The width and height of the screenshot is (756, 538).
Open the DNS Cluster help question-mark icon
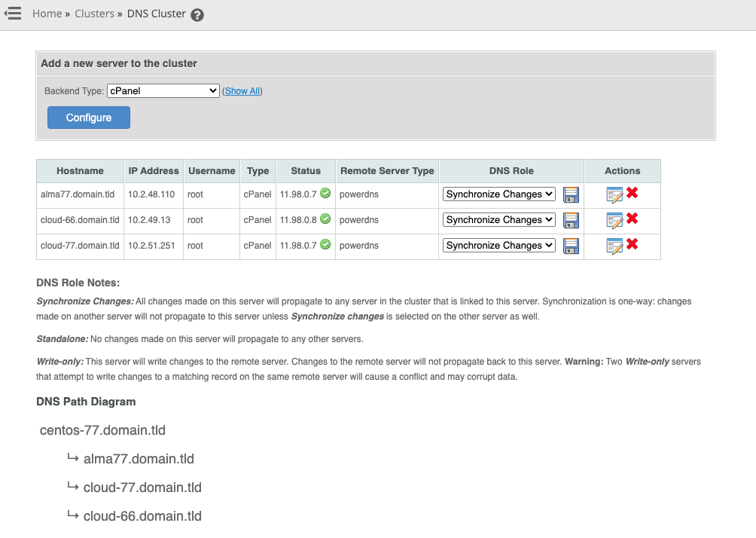tap(197, 15)
